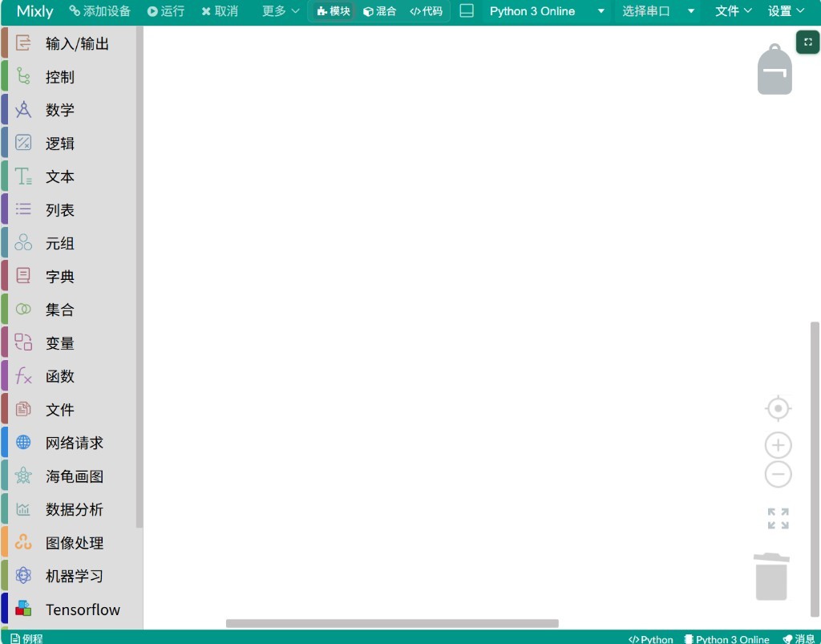Open the 变量 block category
This screenshot has width=821, height=644.
(x=68, y=343)
